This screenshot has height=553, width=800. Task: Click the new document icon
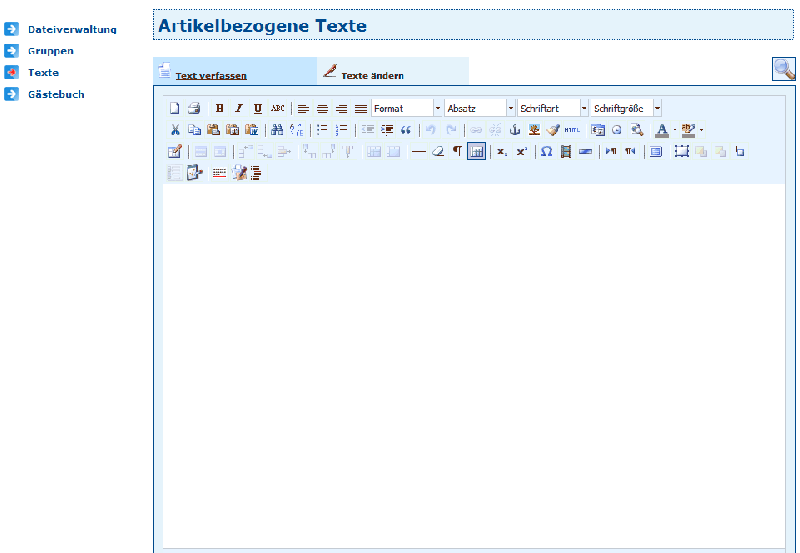click(x=174, y=108)
